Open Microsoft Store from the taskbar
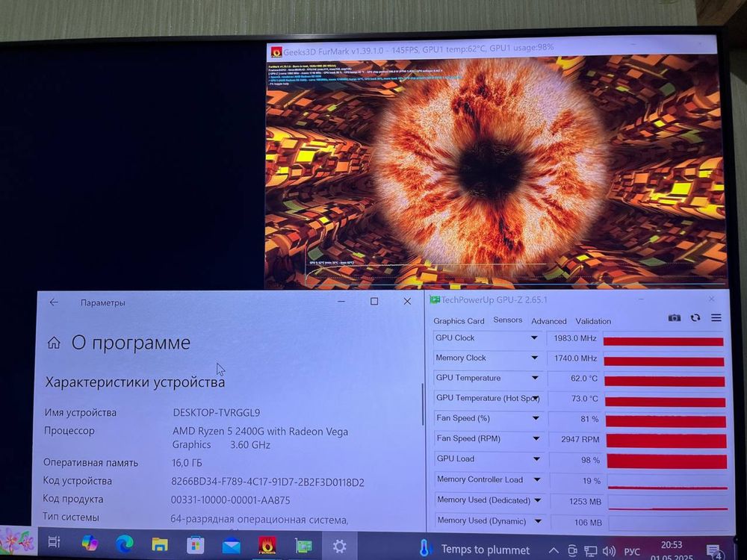This screenshot has height=560, width=747. coord(195,545)
